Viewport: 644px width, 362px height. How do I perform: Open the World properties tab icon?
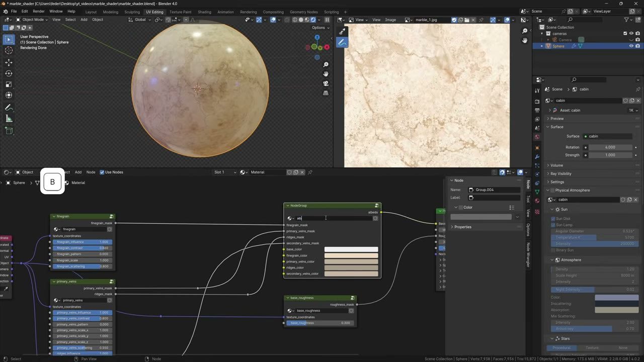tap(537, 137)
